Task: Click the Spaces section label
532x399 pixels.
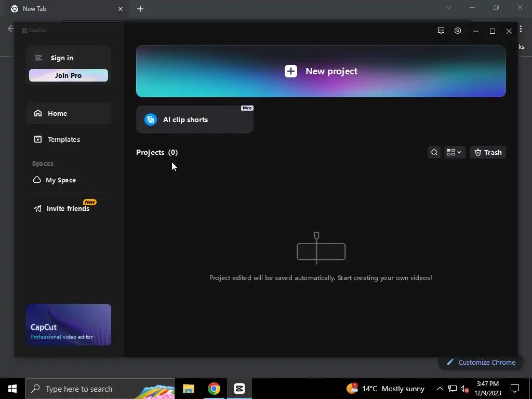Action: (x=43, y=164)
